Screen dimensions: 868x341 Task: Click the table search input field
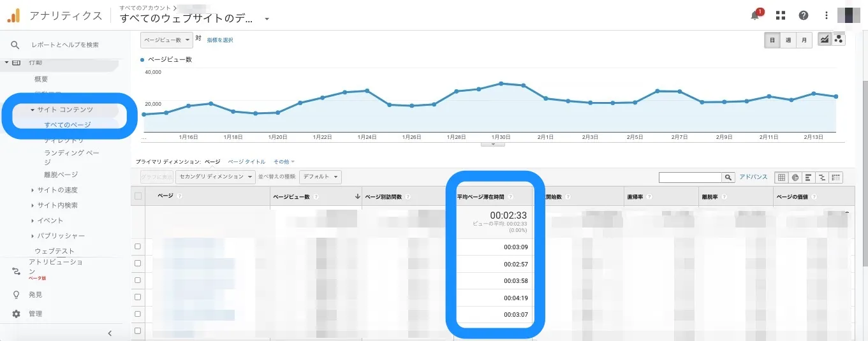[691, 177]
